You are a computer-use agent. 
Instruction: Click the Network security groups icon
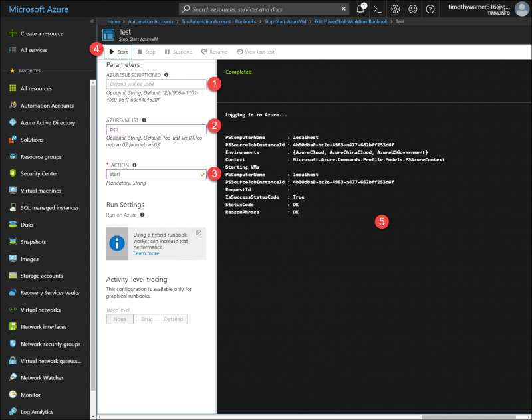point(13,344)
